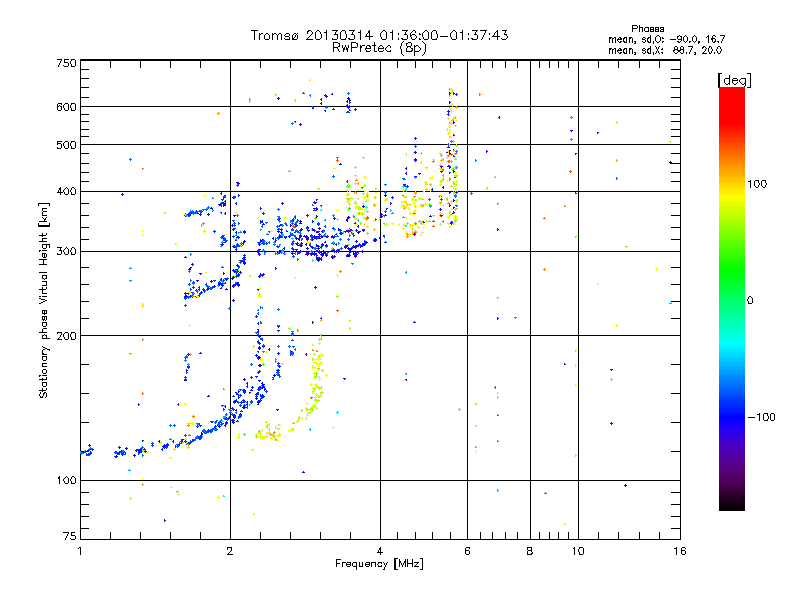Screen dimensions: 800x600
Task: Click the x-axis label '6'
Action: click(467, 551)
